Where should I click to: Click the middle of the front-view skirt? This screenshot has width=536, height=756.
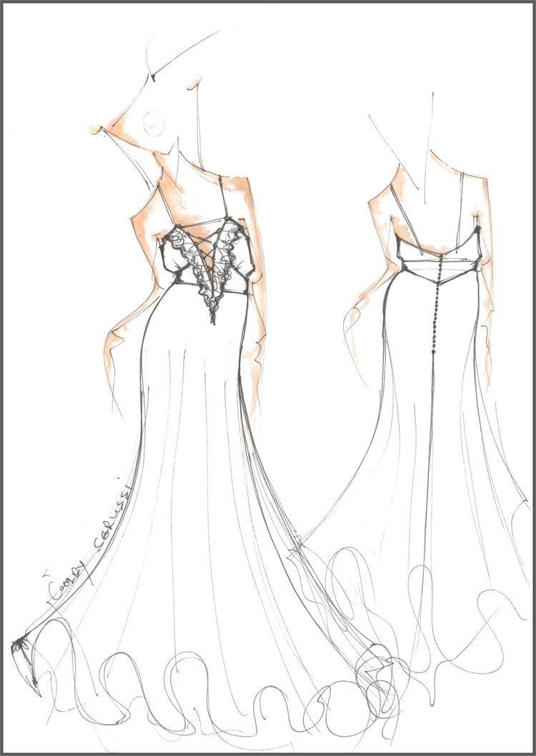[x=200, y=464]
